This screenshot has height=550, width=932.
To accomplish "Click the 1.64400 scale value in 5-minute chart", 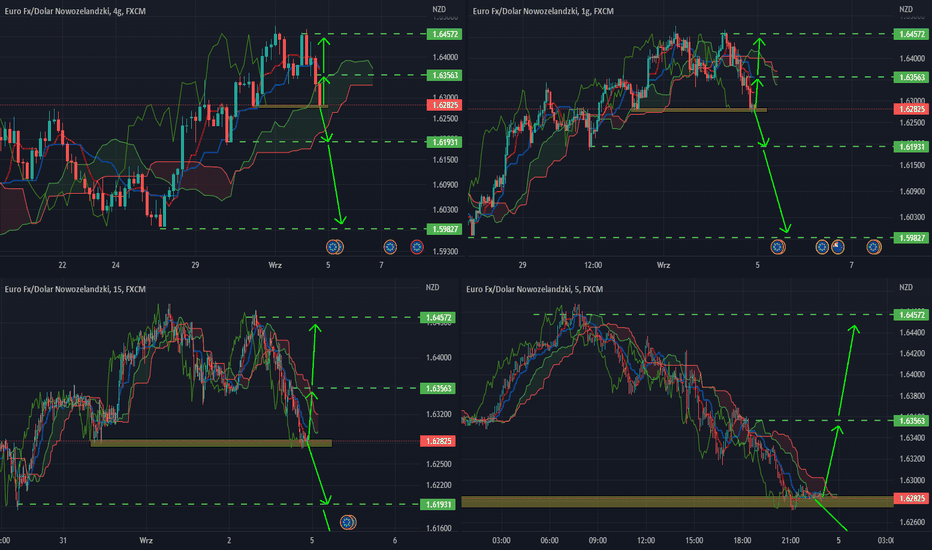I will 912,332.
